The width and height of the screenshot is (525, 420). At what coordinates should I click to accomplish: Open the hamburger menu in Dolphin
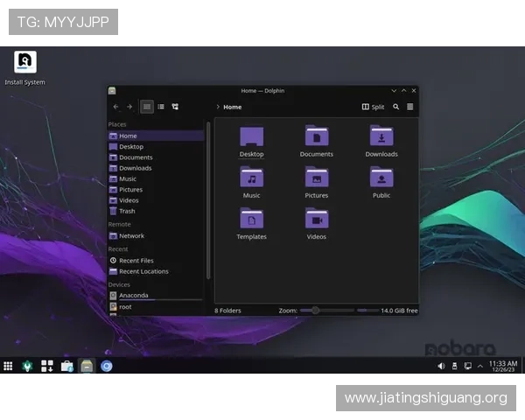[409, 107]
